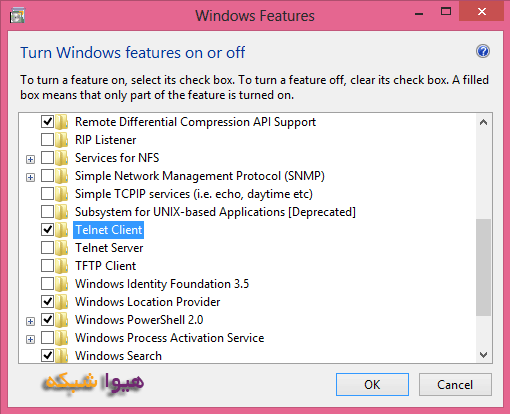Click folder icon beside Windows Identity Foundation 3.5
The width and height of the screenshot is (510, 414).
(62, 284)
